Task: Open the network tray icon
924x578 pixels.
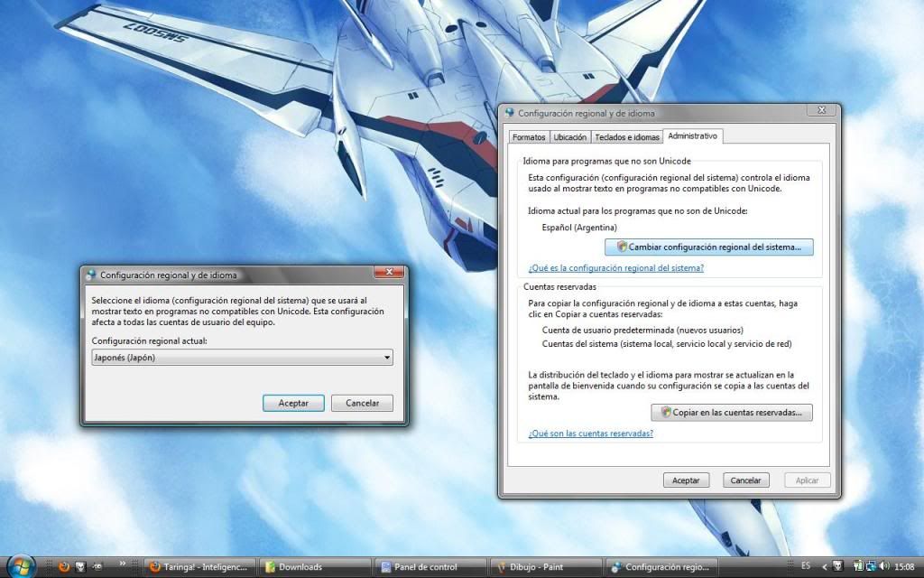Action: pos(871,566)
